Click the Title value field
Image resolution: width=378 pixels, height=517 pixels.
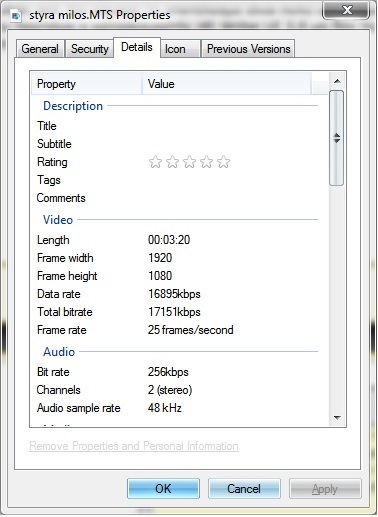230,126
